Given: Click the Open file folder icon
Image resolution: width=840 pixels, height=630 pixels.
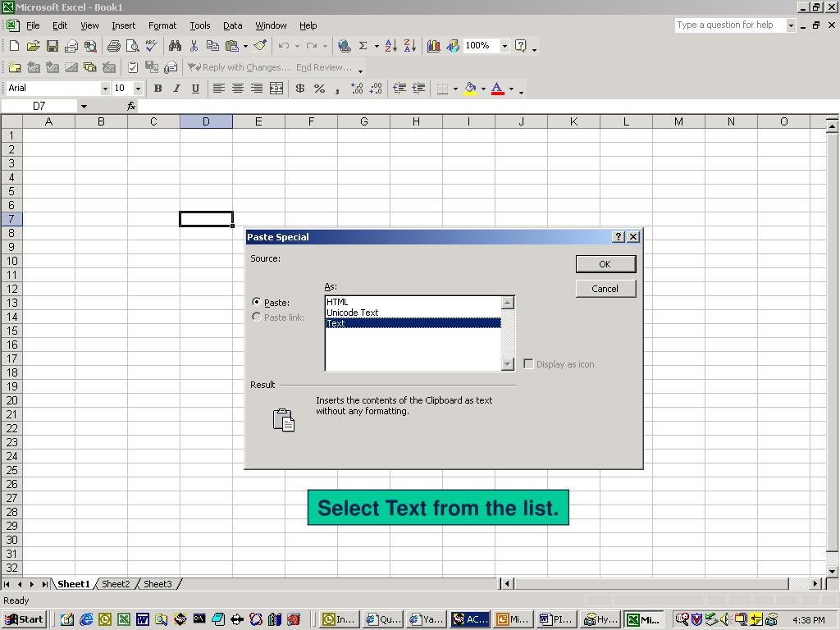Looking at the screenshot, I should (x=33, y=46).
